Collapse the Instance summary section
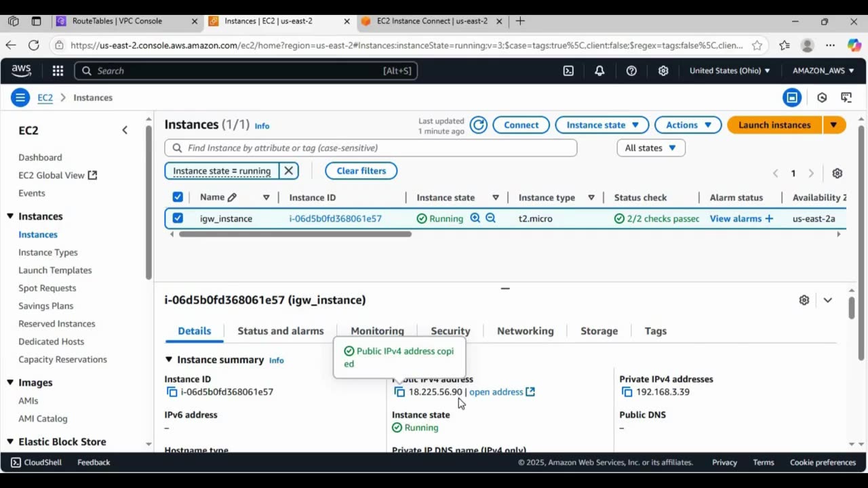 [169, 360]
